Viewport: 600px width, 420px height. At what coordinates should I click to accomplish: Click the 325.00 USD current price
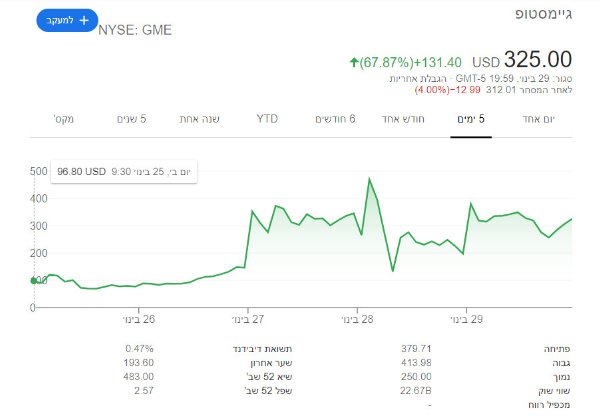point(537,60)
